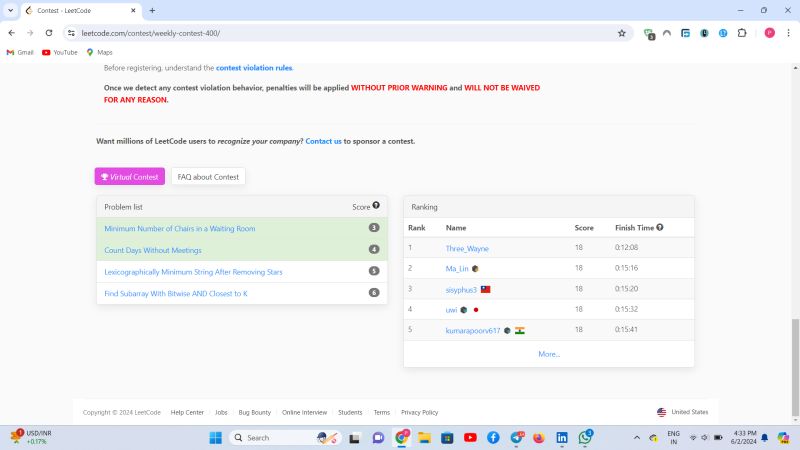Open Facebook from the taskbar

click(493, 438)
